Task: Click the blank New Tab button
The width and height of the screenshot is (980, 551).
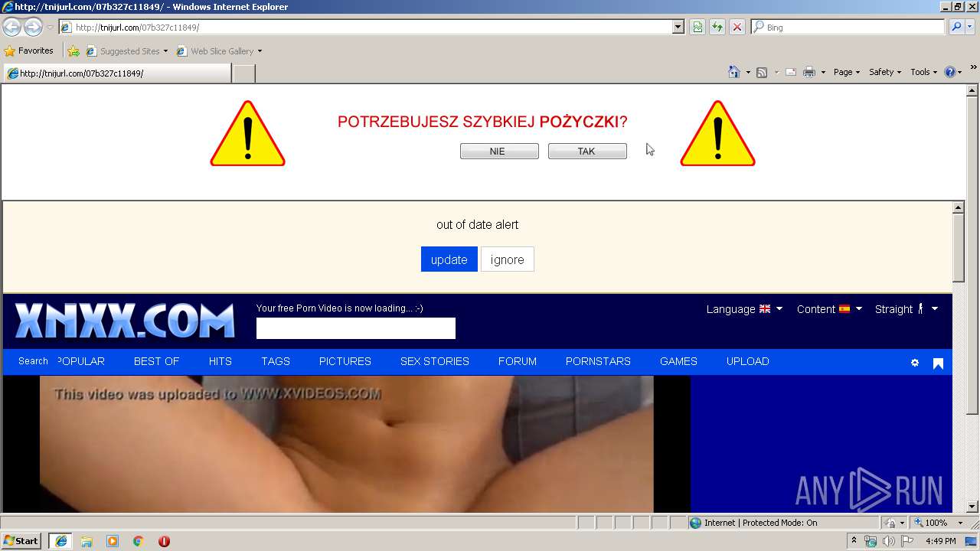Action: point(243,73)
